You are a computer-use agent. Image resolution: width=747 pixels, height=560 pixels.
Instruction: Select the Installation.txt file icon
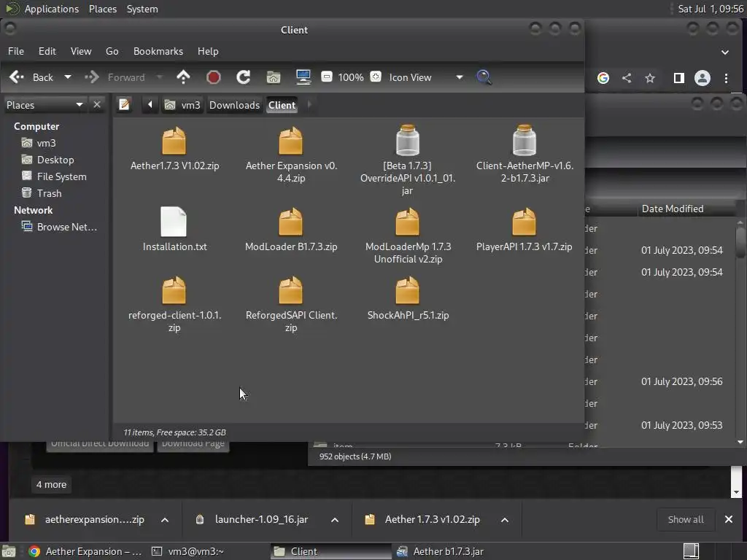pyautogui.click(x=174, y=222)
